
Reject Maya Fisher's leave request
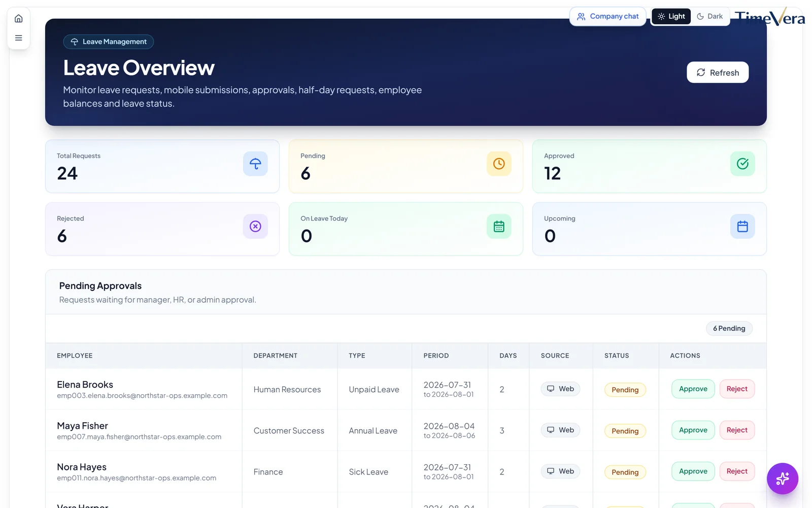737,430
